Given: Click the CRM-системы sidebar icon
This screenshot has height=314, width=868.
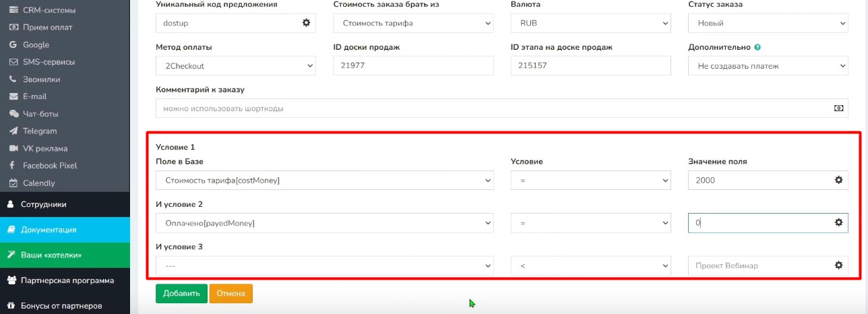Looking at the screenshot, I should pyautogui.click(x=13, y=10).
